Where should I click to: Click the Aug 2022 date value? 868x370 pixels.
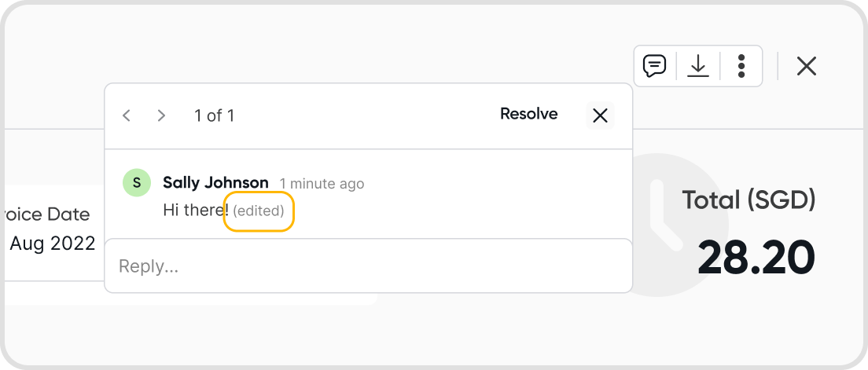tap(52, 243)
